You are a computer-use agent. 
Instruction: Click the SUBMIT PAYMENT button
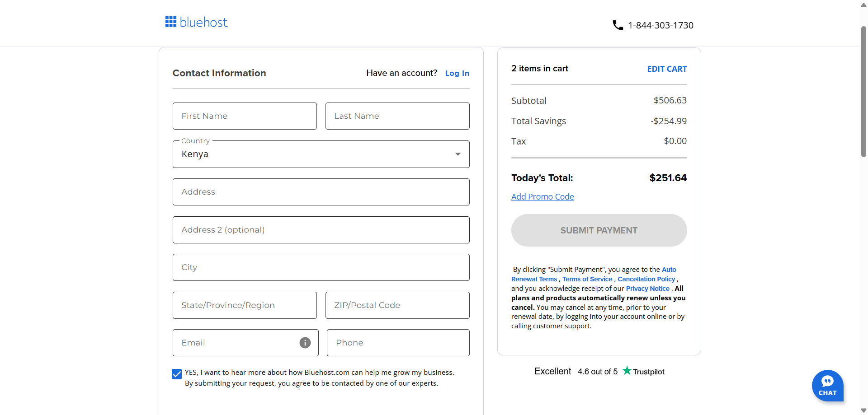click(x=599, y=230)
